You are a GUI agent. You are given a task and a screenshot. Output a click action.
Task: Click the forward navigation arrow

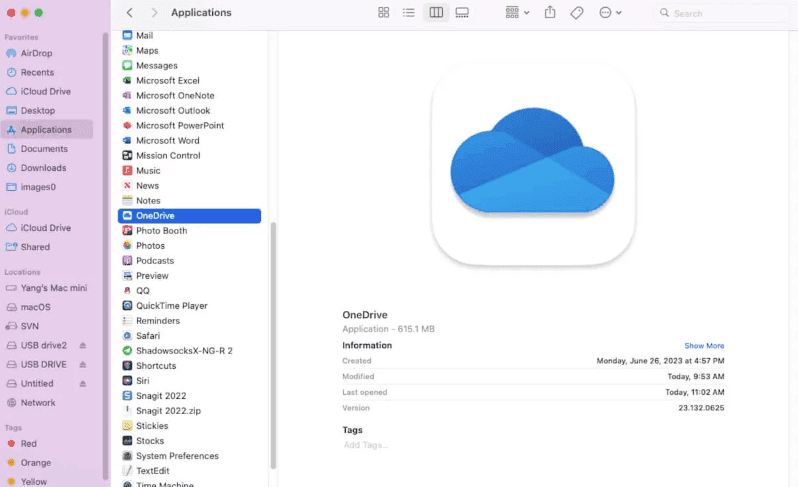click(x=154, y=13)
